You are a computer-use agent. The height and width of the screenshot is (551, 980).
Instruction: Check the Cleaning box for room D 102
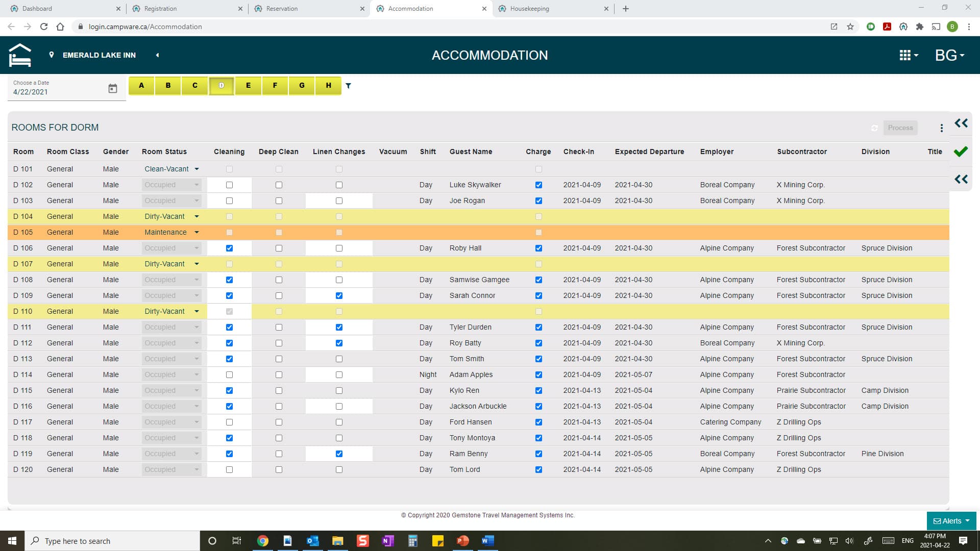coord(229,185)
